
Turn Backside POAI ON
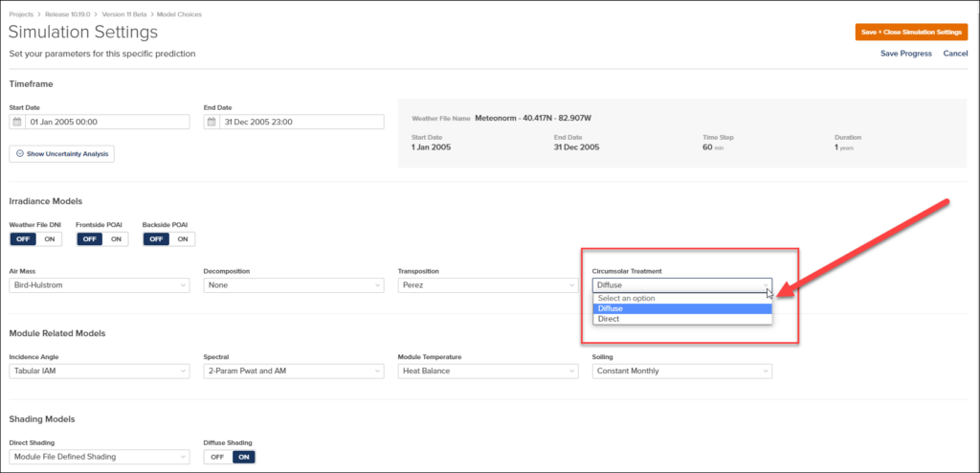tap(182, 239)
